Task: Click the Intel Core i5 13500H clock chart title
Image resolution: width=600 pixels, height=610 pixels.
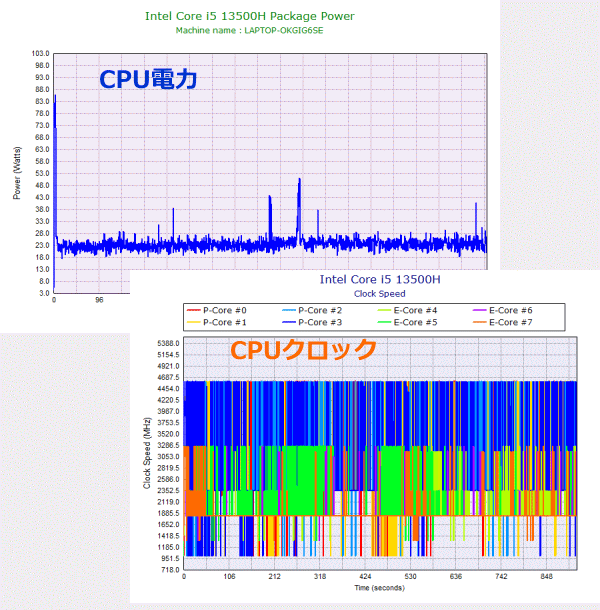Action: (x=380, y=279)
